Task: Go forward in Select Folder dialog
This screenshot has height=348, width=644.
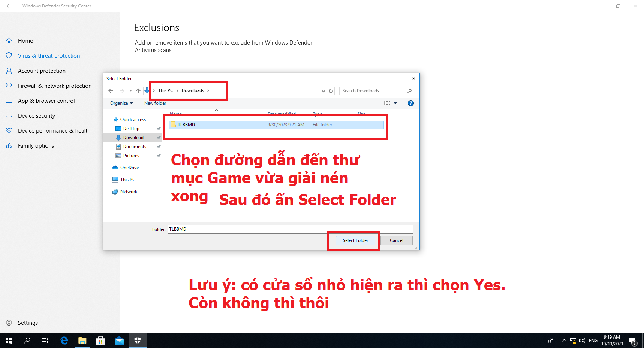Action: pyautogui.click(x=121, y=91)
